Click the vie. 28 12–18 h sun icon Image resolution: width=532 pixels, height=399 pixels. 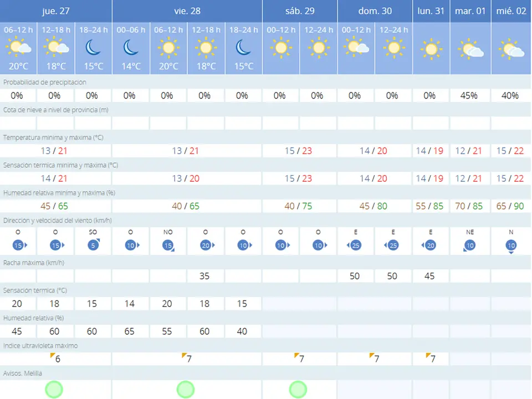(206, 48)
